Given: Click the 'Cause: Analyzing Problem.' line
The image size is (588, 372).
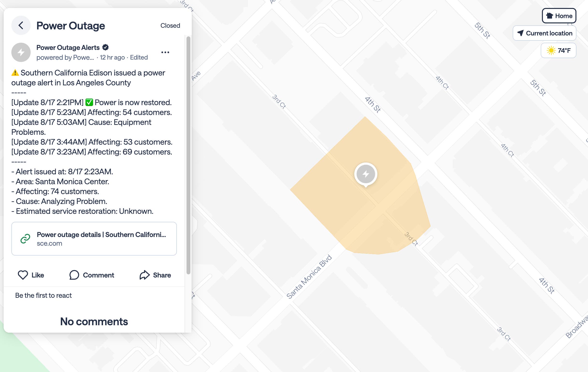Looking at the screenshot, I should pos(59,201).
